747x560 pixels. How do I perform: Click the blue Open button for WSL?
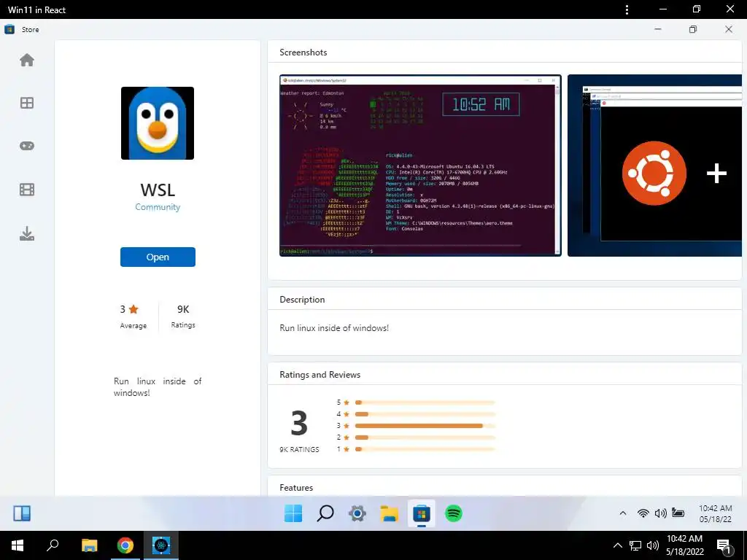[158, 257]
